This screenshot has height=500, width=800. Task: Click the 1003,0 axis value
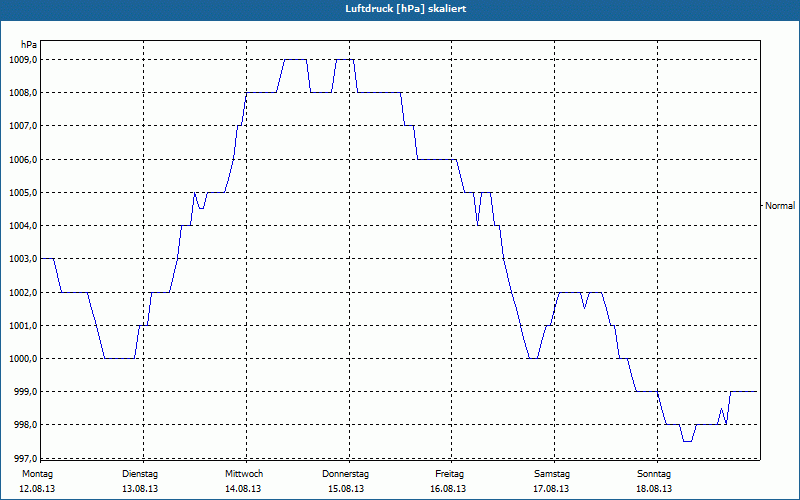tap(23, 259)
